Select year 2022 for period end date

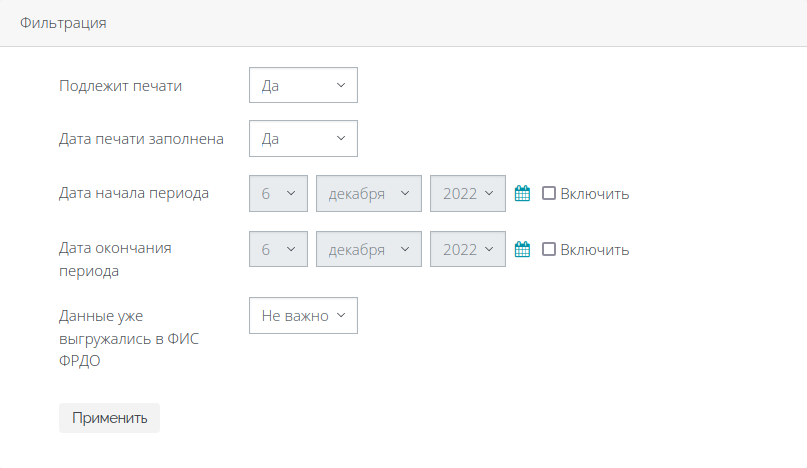tap(468, 249)
